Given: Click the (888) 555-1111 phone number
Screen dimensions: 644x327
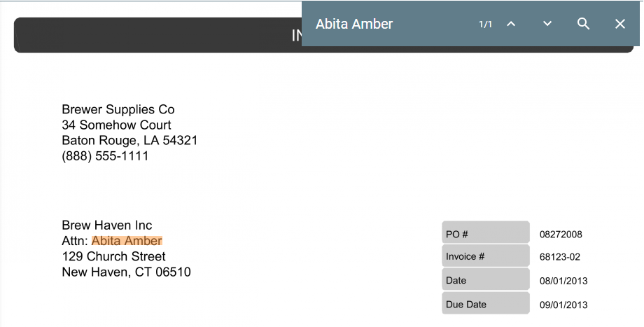Looking at the screenshot, I should 105,156.
